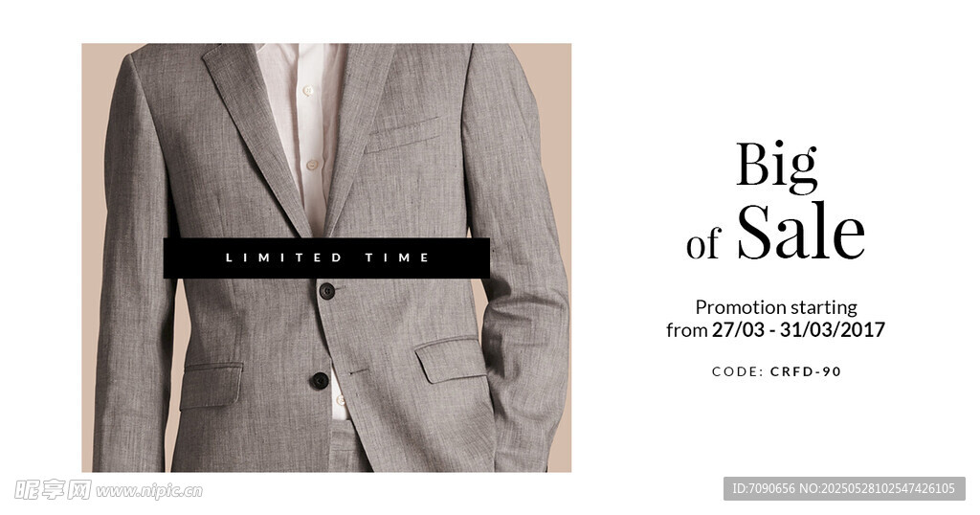Click the jacket chest pocket
Viewport: 980px width, 515px height.
[x=403, y=136]
